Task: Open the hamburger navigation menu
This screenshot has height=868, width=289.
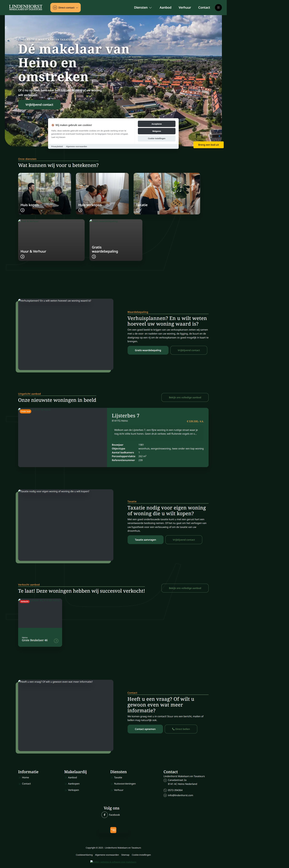Action: pos(218,7)
